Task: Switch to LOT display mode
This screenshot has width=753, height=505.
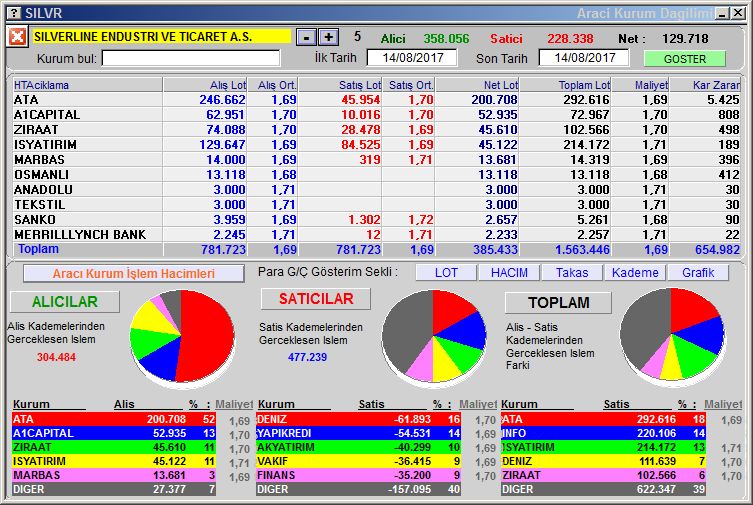Action: [446, 273]
